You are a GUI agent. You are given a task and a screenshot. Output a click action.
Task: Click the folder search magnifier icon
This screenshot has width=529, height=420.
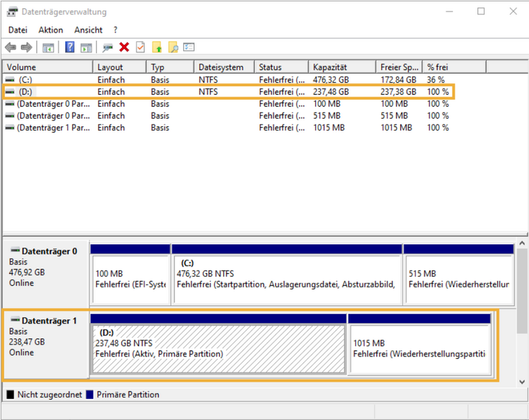point(173,47)
